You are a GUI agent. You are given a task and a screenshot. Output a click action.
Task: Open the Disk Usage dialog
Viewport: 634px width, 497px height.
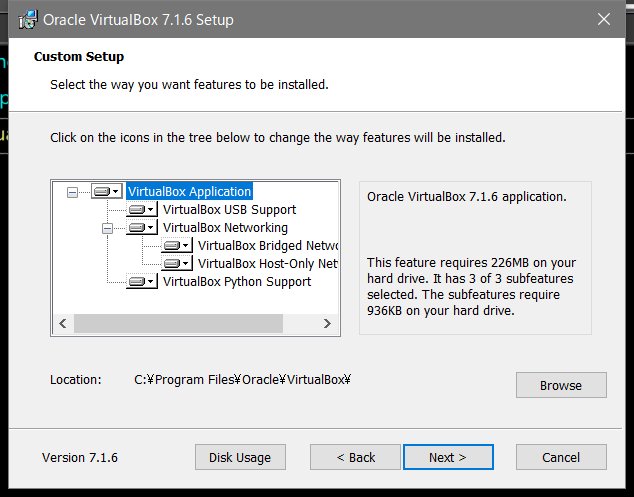pos(240,457)
